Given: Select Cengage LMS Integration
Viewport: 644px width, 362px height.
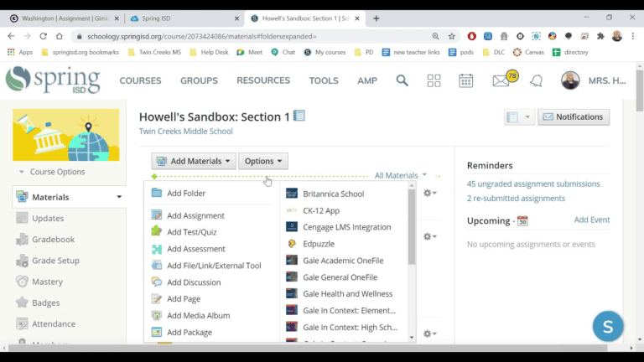Looking at the screenshot, I should coord(345,227).
